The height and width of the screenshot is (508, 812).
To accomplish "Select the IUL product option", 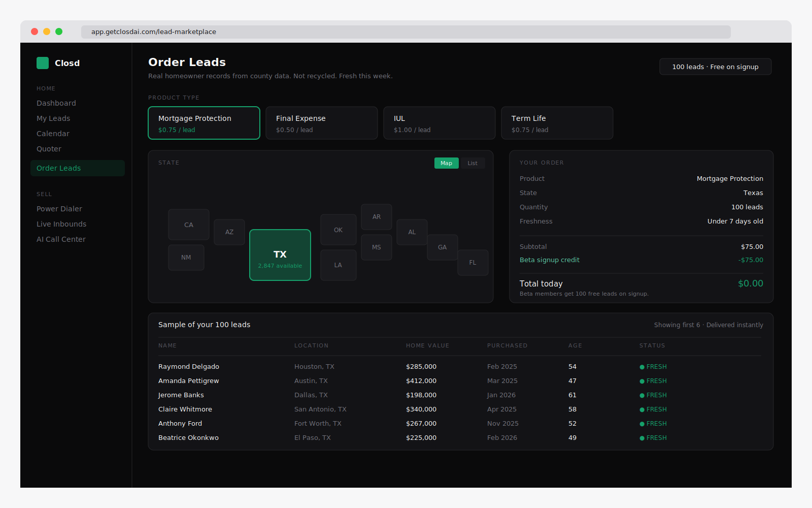I will tap(439, 123).
